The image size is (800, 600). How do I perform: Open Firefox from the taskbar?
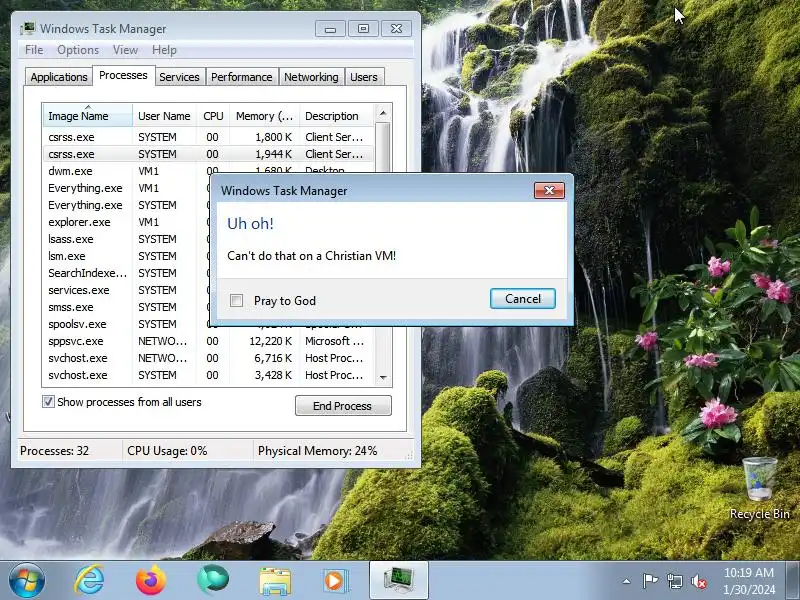pyautogui.click(x=151, y=581)
